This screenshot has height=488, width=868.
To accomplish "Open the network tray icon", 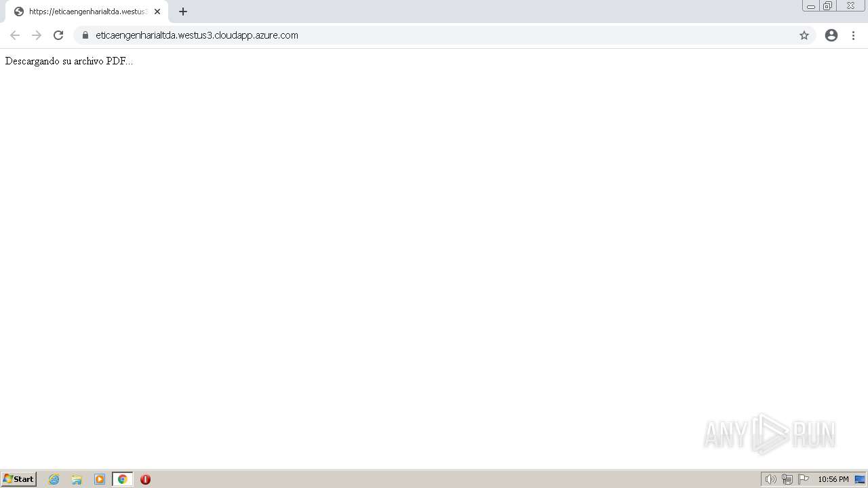I will click(x=787, y=479).
